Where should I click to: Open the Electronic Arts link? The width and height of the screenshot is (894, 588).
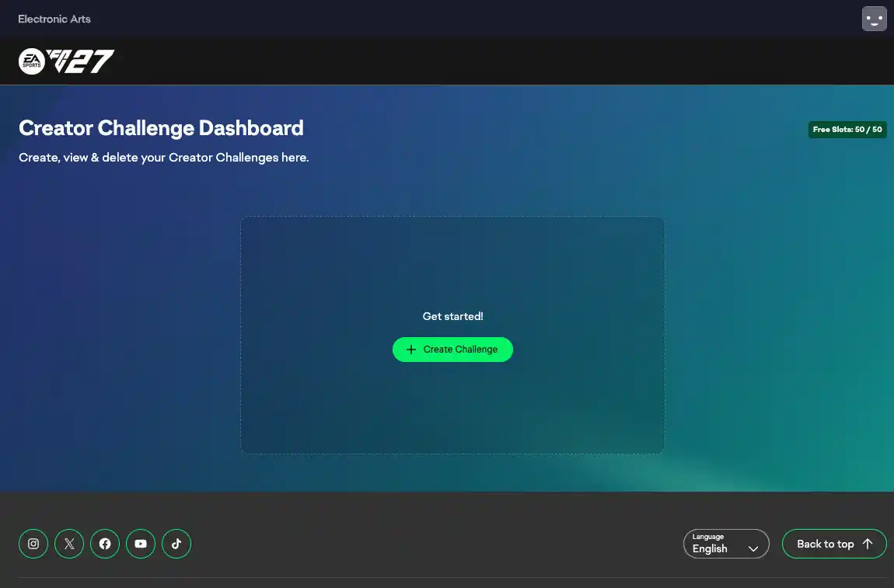(x=54, y=19)
